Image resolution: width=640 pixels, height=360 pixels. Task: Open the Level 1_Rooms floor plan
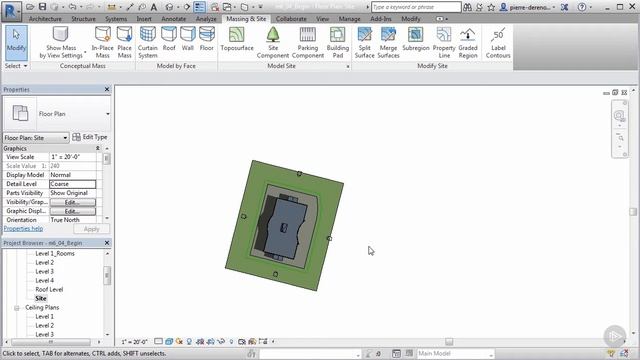coord(55,253)
